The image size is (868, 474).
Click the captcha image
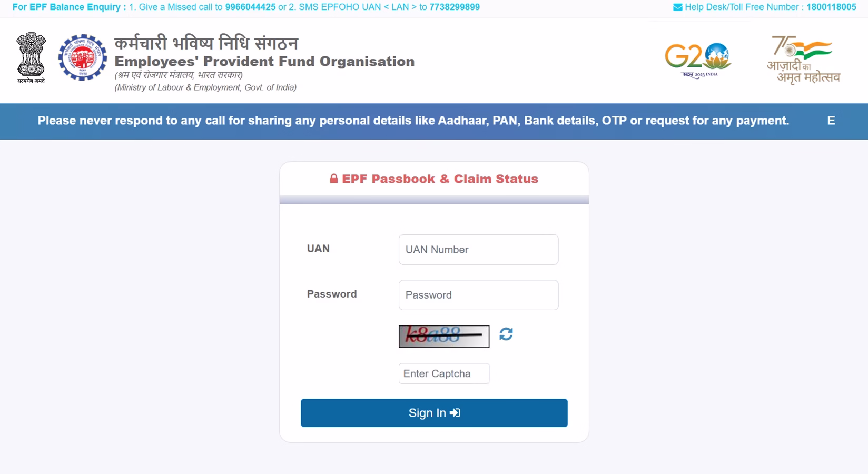[x=443, y=336]
